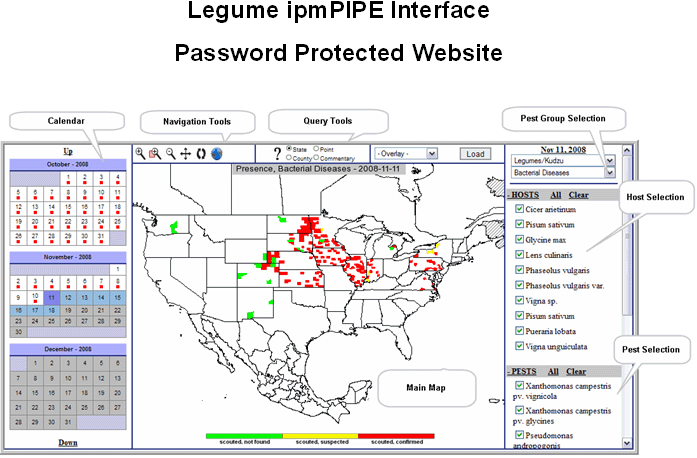Expand the Bacterial Diseases dropdown
This screenshot has width=697, height=458.
[609, 172]
